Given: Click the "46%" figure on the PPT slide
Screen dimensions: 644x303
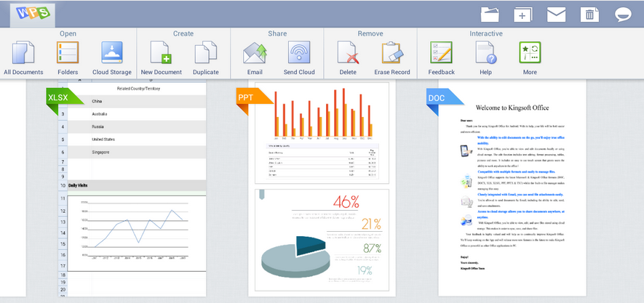Looking at the screenshot, I should (x=346, y=202).
